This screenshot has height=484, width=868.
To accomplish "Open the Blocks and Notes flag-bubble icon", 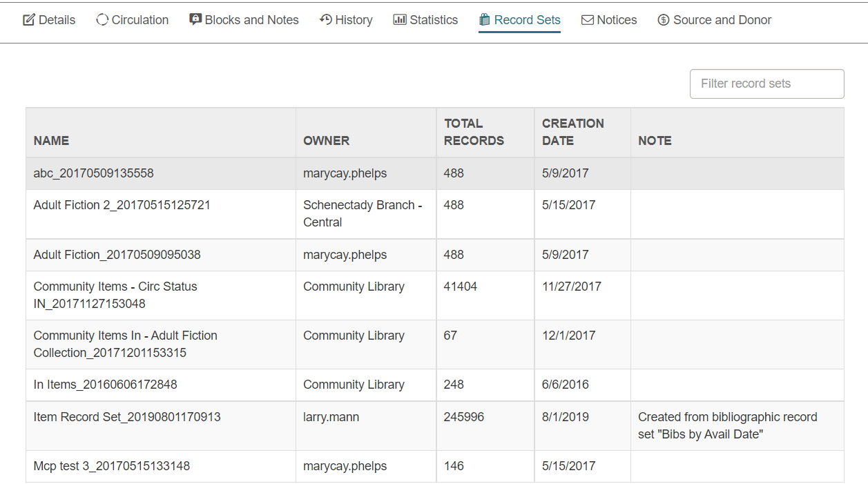I will (x=195, y=19).
